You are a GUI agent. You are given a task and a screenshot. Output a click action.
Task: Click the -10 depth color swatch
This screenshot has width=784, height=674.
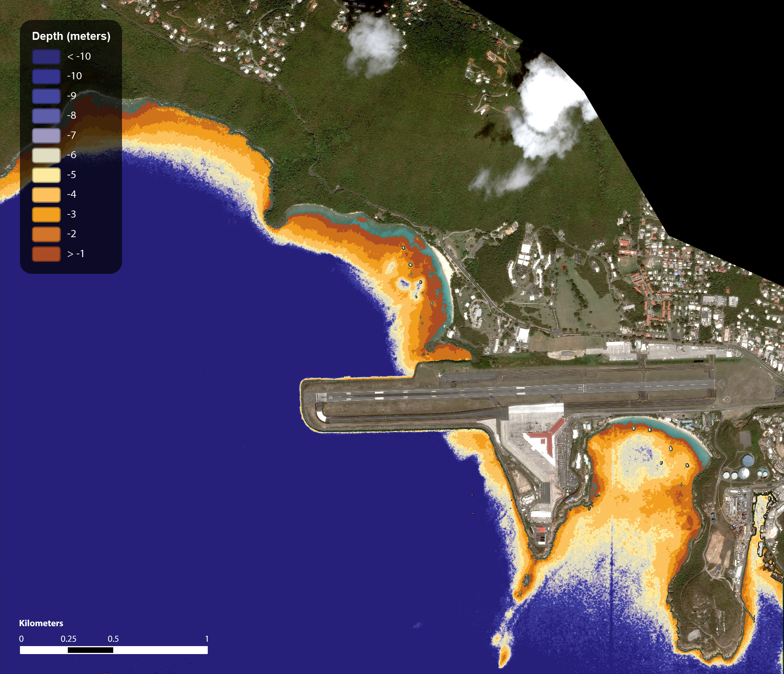pos(46,76)
